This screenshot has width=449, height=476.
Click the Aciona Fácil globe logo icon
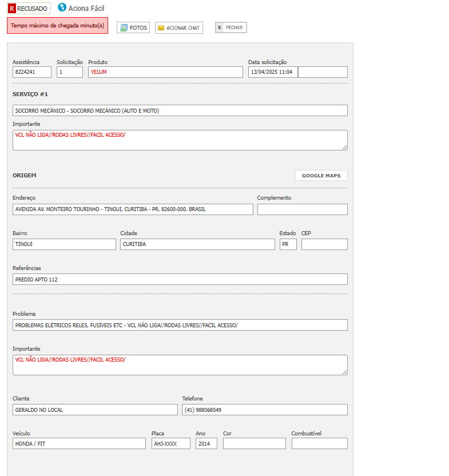point(62,7)
